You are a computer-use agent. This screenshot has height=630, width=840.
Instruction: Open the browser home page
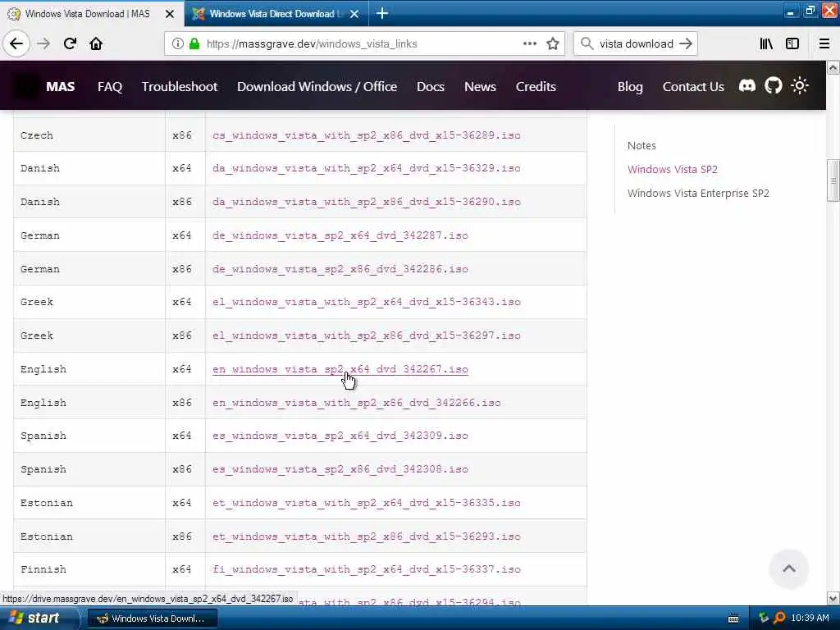tap(96, 43)
